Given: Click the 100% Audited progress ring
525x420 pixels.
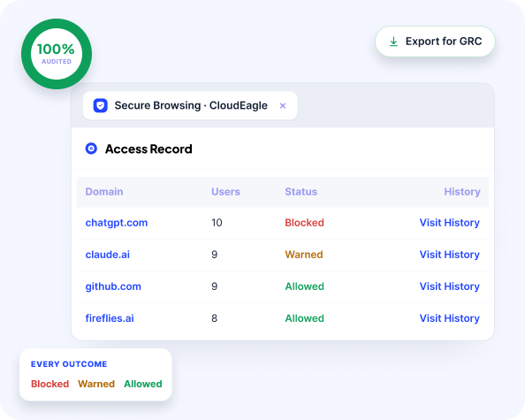Looking at the screenshot, I should click(57, 54).
